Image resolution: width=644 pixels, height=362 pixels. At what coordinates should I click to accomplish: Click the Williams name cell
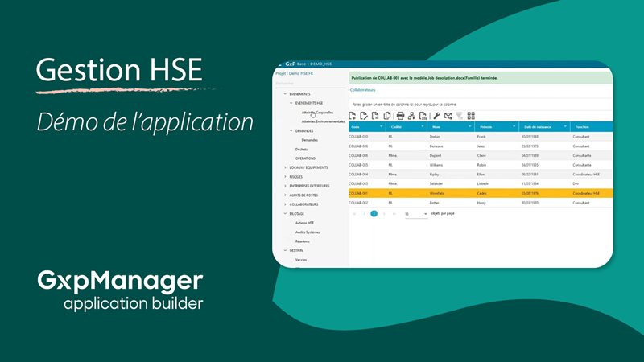(x=436, y=165)
